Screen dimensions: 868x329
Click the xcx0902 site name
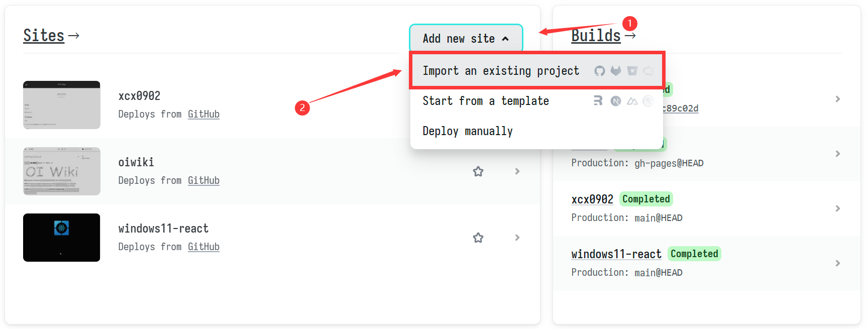coord(139,96)
